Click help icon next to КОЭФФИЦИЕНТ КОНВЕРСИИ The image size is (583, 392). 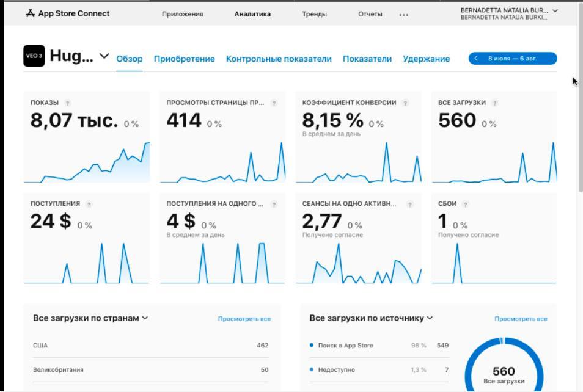click(405, 103)
